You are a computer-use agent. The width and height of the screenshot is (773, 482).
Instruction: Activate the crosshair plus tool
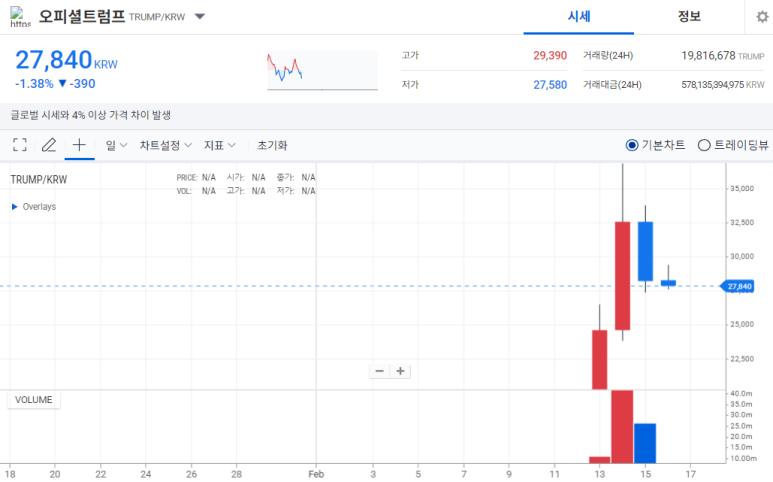(79, 145)
